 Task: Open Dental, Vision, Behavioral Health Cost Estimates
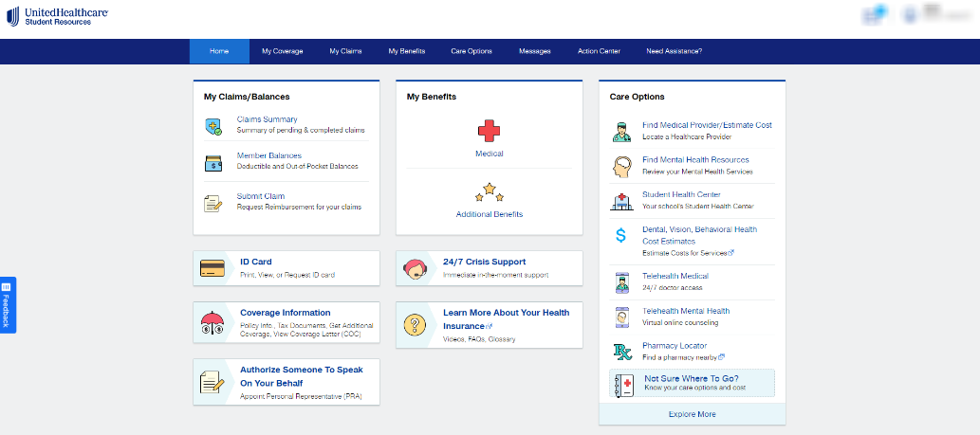click(700, 235)
